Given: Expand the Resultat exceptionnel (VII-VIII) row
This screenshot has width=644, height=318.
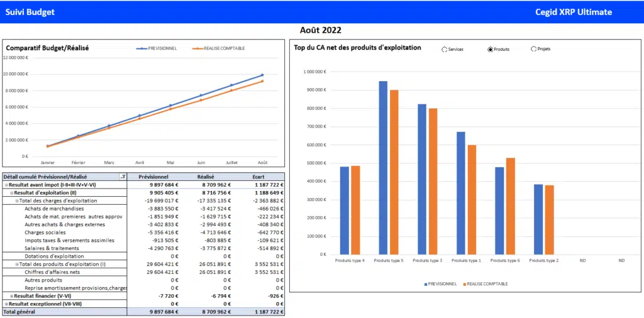Looking at the screenshot, I should 6,304.
